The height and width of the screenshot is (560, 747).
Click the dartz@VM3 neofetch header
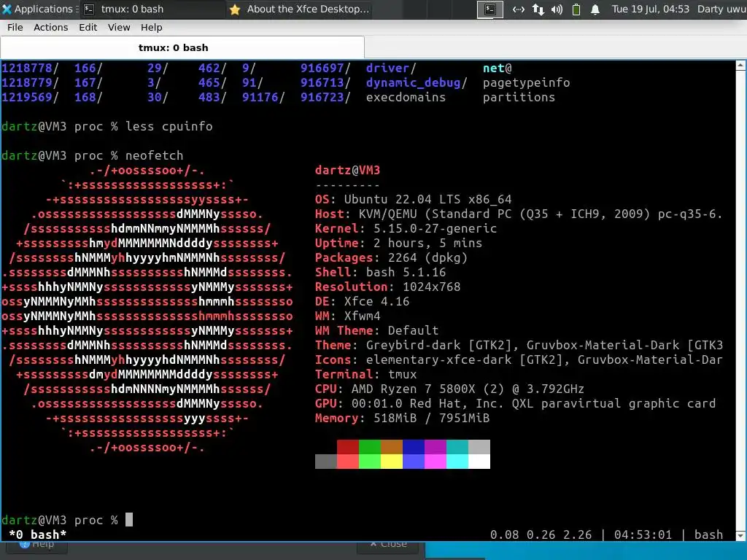coord(348,170)
